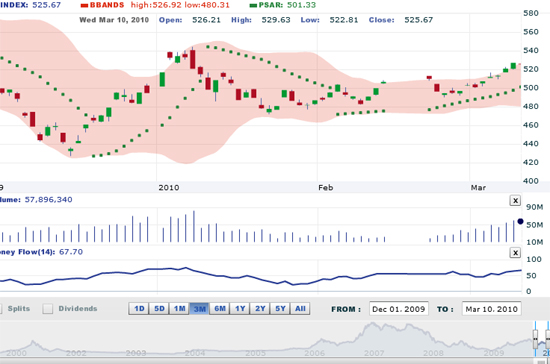The height and width of the screenshot is (364, 550).
Task: Select the 1D time range
Action: pyautogui.click(x=139, y=309)
